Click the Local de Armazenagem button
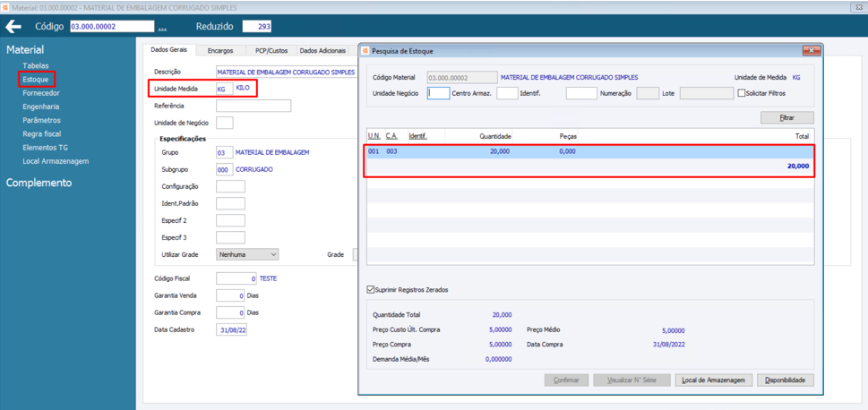This screenshot has width=868, height=410. pos(714,380)
